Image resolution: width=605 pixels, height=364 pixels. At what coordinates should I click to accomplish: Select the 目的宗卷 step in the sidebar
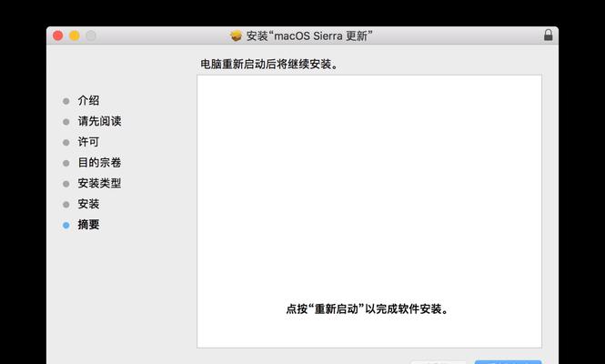pos(99,163)
